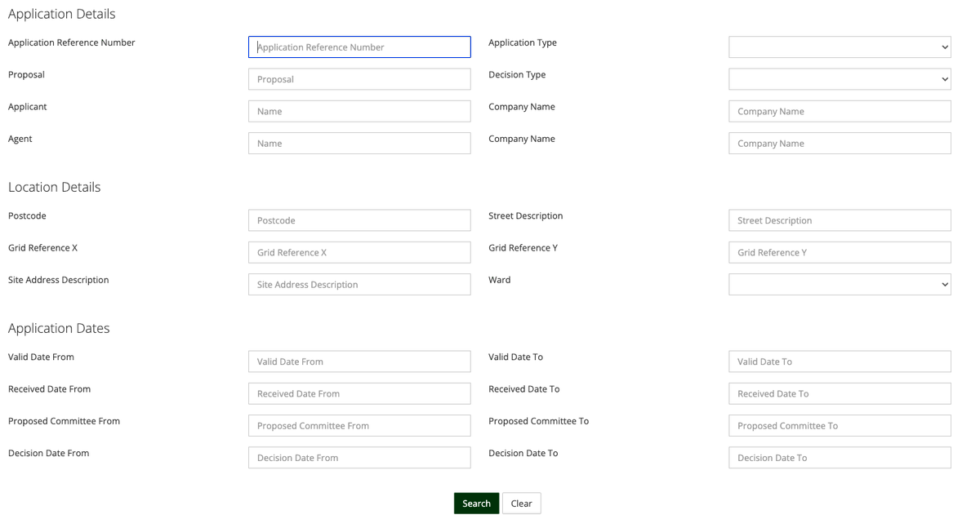Focus the Decision Date To field
This screenshot has height=519, width=980.
840,457
